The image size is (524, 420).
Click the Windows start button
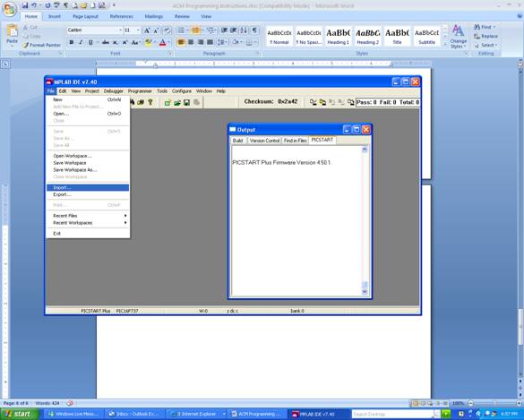[x=19, y=414]
